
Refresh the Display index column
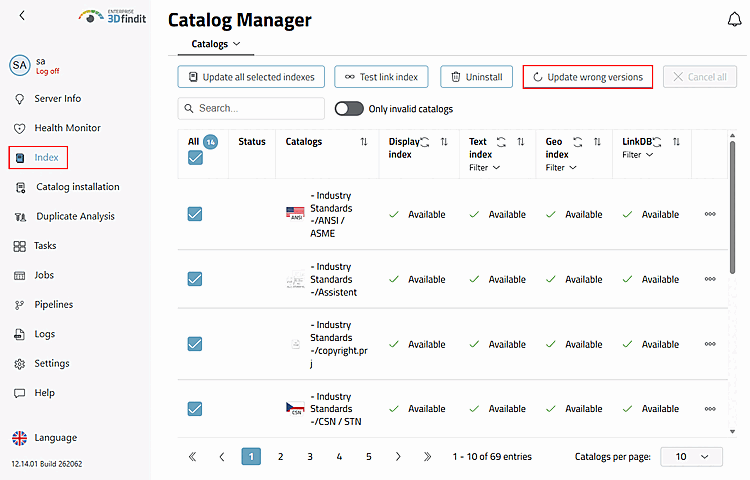tap(424, 142)
